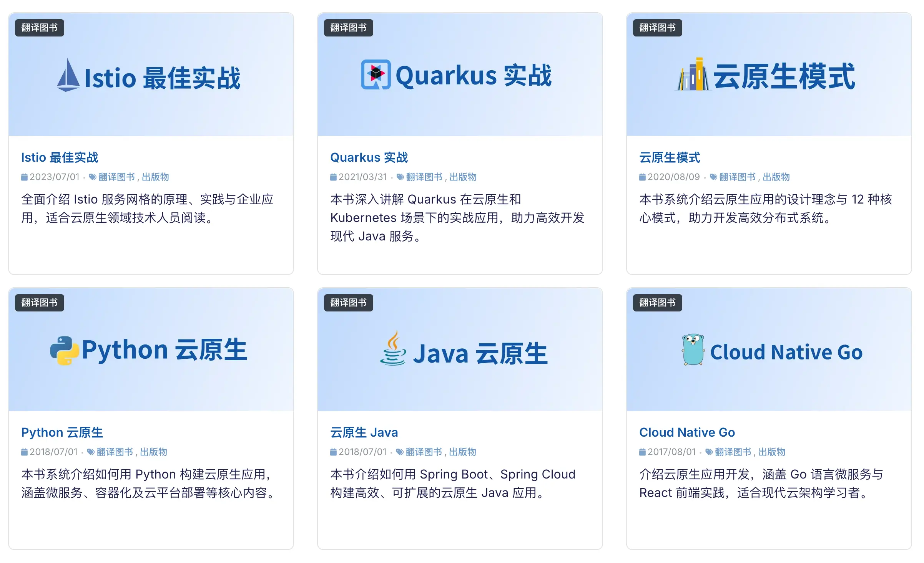
Task: Click the Python logo icon
Action: click(x=65, y=350)
